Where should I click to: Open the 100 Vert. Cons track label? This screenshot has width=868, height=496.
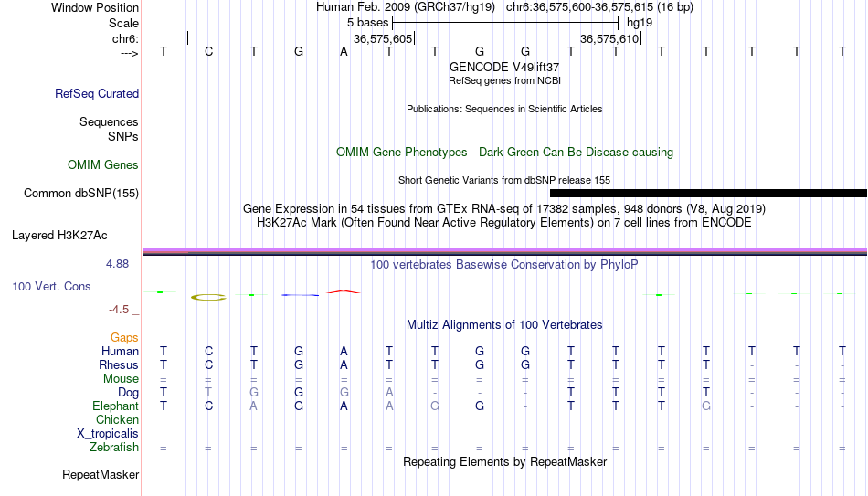(51, 286)
